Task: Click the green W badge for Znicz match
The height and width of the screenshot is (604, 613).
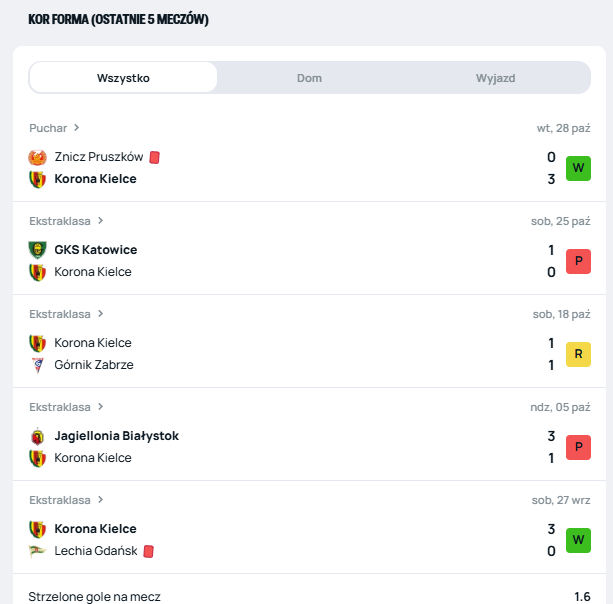Action: click(x=578, y=168)
